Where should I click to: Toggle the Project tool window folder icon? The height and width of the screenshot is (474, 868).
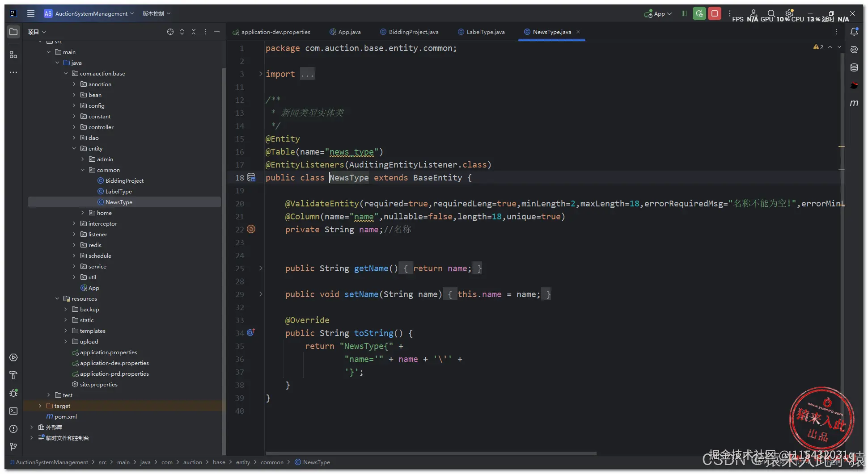coord(13,32)
